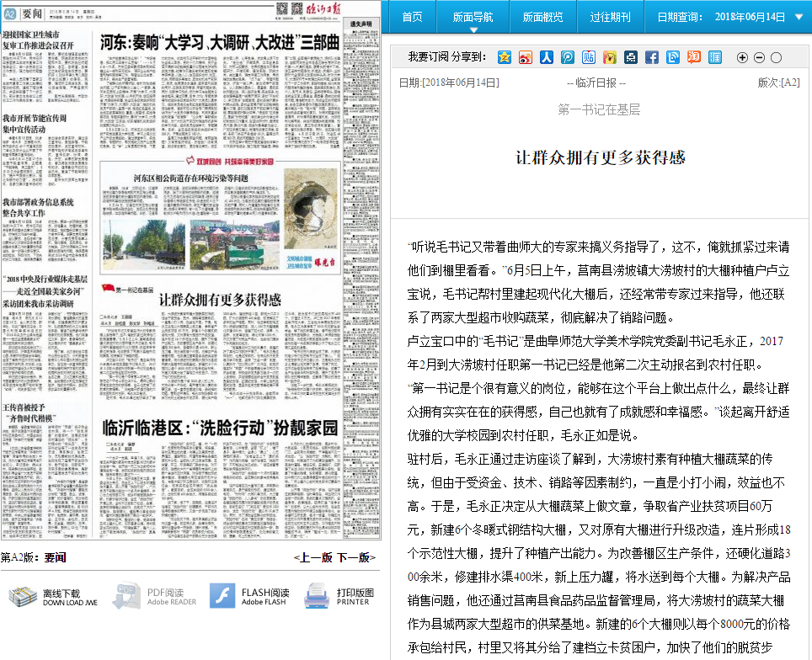The height and width of the screenshot is (660, 812).
Task: Click the plus icon to enlarge text
Action: (742, 57)
